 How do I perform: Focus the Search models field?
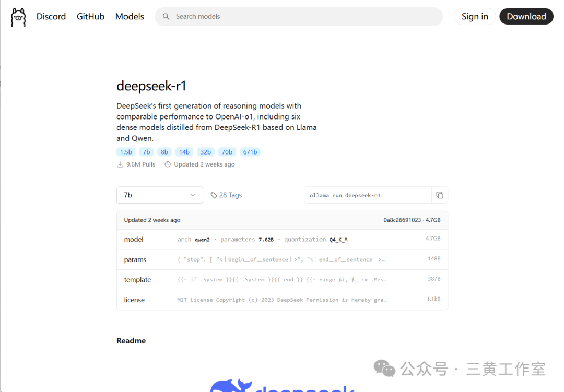point(299,17)
